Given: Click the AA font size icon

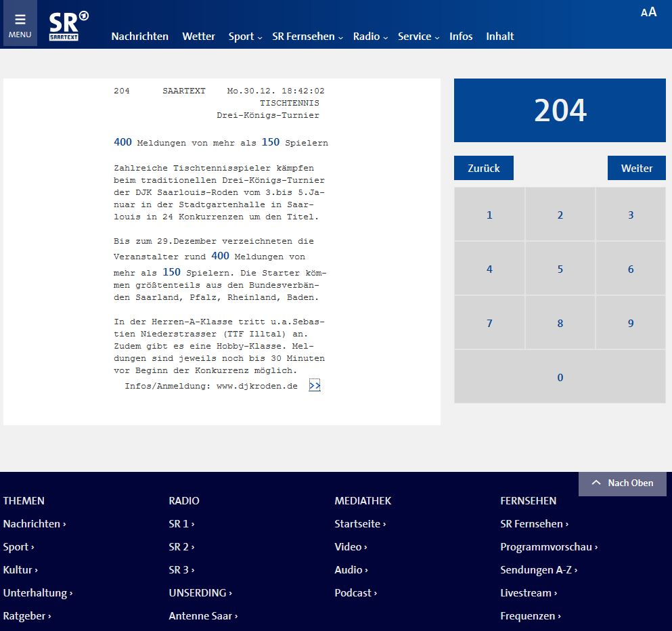Looking at the screenshot, I should [x=648, y=12].
